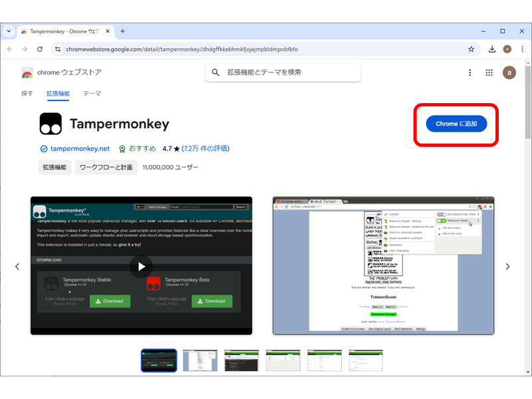This screenshot has width=532, height=399.
Task: Open the tab search dropdown arrow
Action: click(9, 31)
